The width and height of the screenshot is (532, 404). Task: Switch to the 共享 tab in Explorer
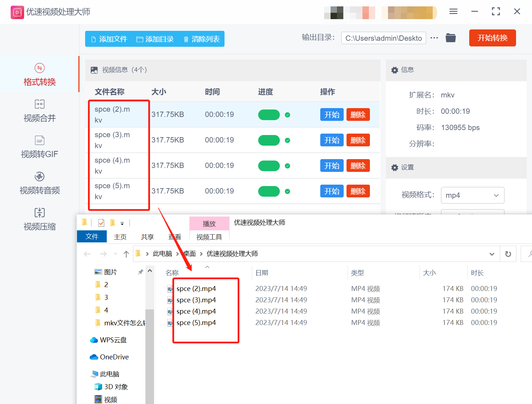(x=148, y=237)
